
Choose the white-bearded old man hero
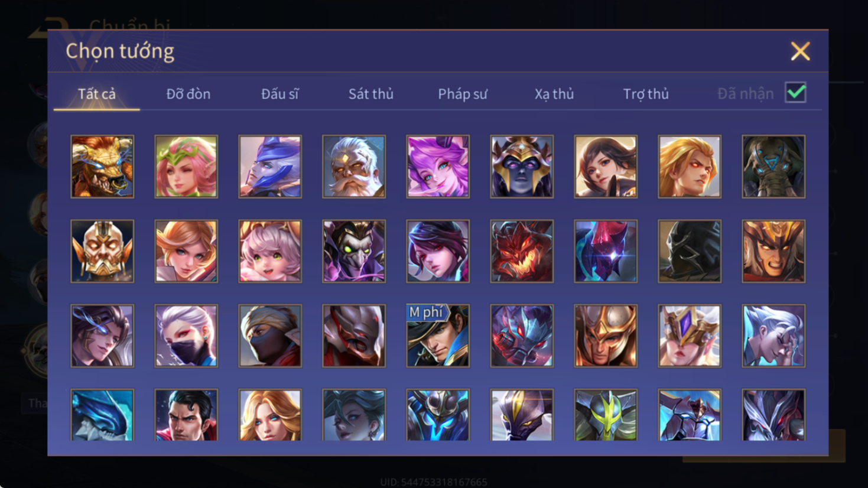click(354, 167)
